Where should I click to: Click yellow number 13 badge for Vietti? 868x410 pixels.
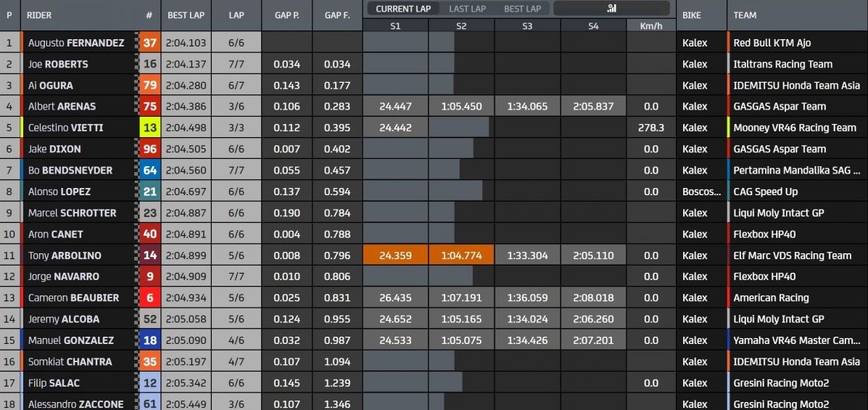150,128
